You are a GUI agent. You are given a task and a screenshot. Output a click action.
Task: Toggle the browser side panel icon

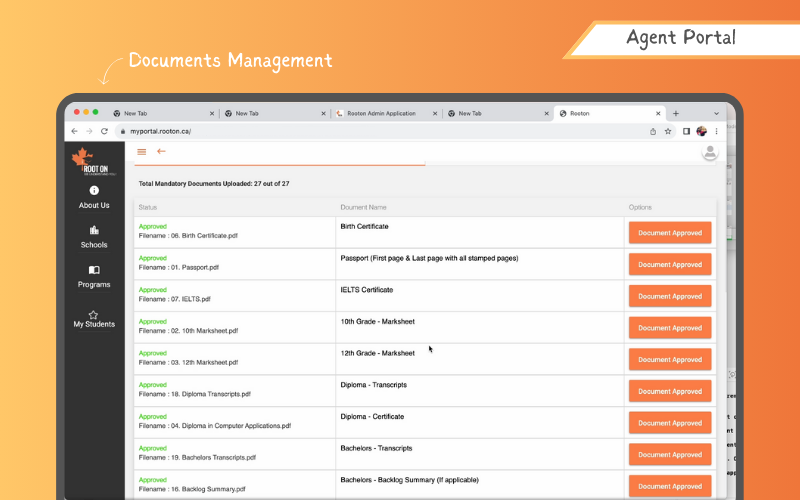point(686,131)
